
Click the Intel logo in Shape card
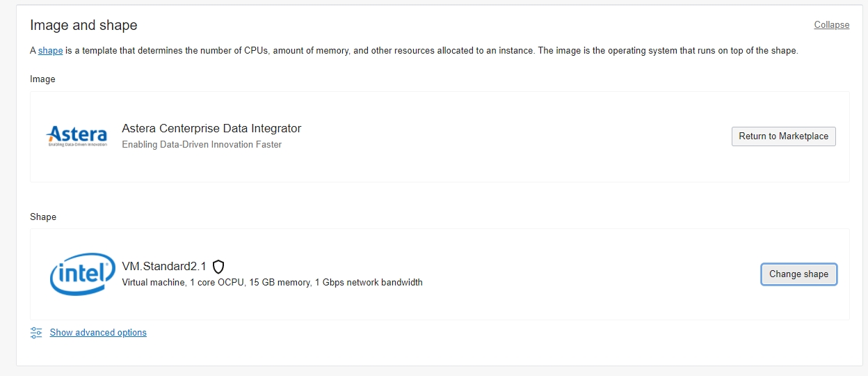tap(82, 274)
